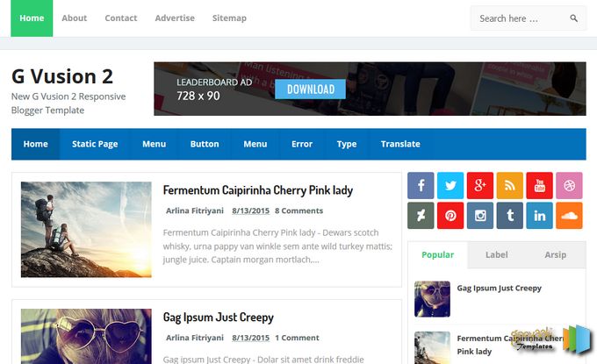Click the DOWNLOAD button in leaderboard ad
The image size is (597, 364).
pos(310,89)
